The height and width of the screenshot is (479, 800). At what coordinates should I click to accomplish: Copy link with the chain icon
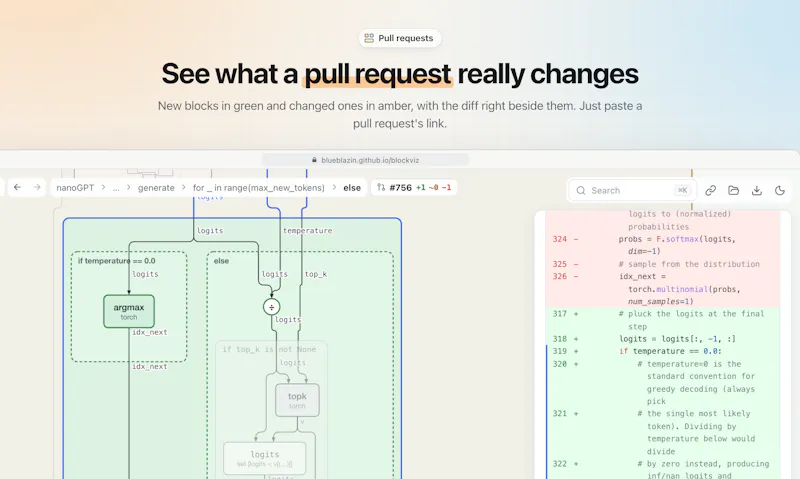pyautogui.click(x=710, y=190)
